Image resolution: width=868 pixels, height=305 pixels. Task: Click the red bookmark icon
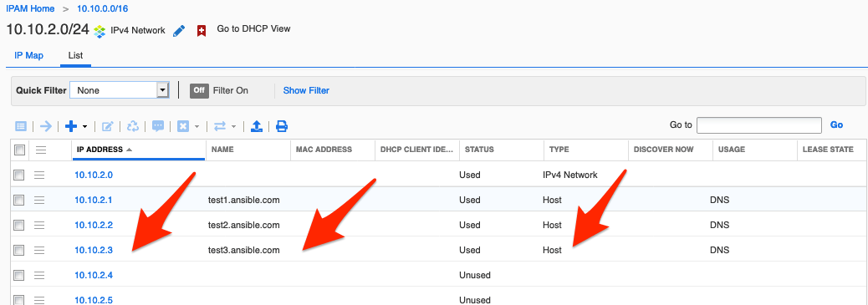(x=202, y=30)
